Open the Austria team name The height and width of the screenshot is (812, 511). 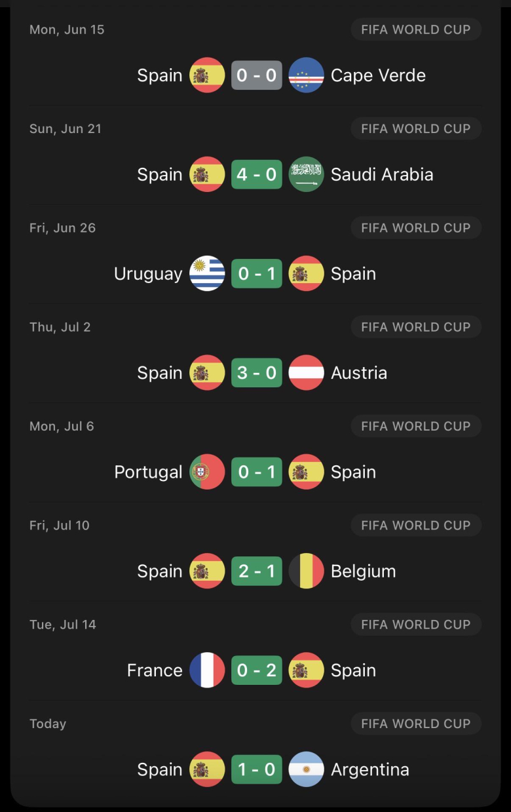coord(359,373)
